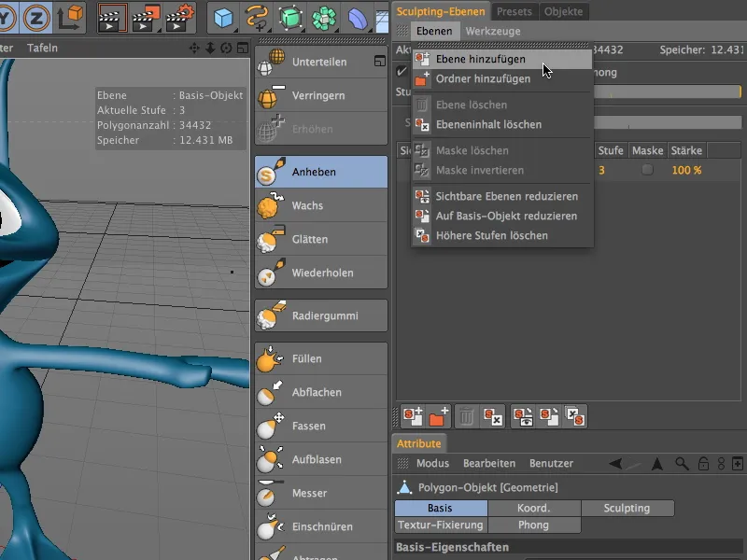Toggle the Maske checkbox in layer row

click(647, 170)
